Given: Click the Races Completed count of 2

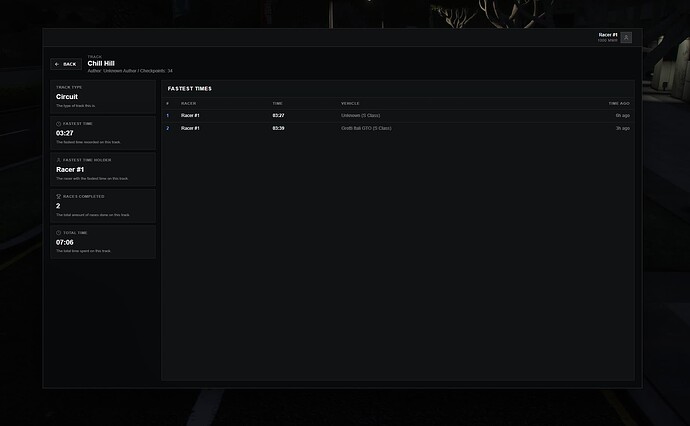Looking at the screenshot, I should pyautogui.click(x=58, y=206).
